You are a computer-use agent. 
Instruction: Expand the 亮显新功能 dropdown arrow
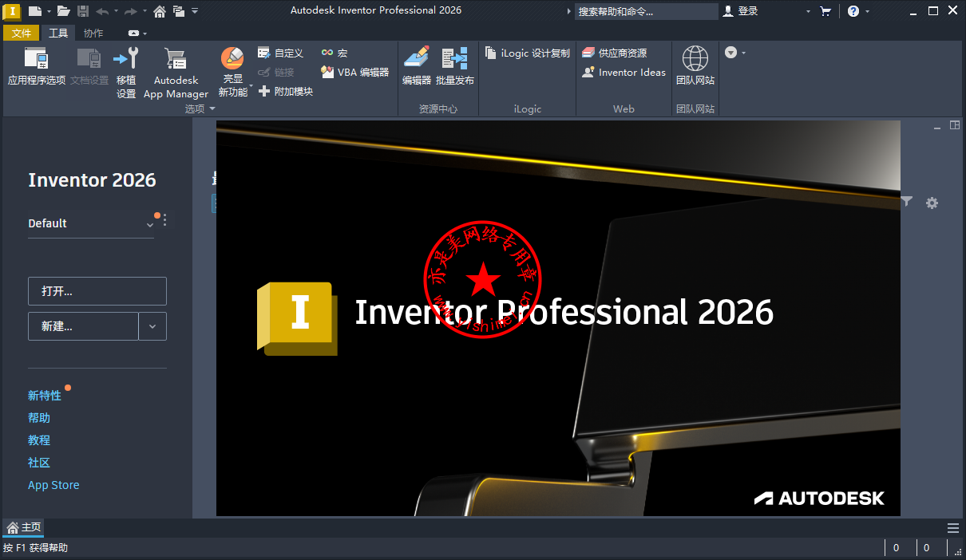251,85
